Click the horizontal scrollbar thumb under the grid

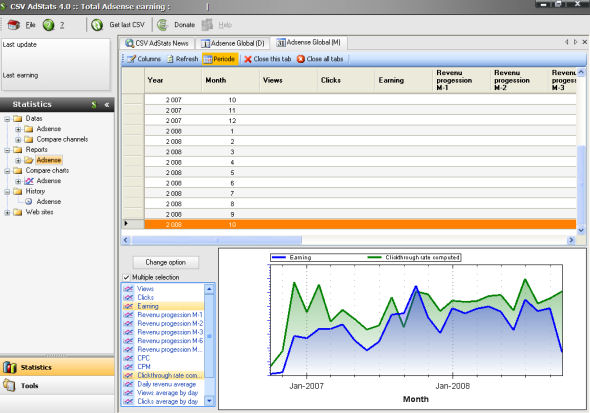pyautogui.click(x=216, y=240)
